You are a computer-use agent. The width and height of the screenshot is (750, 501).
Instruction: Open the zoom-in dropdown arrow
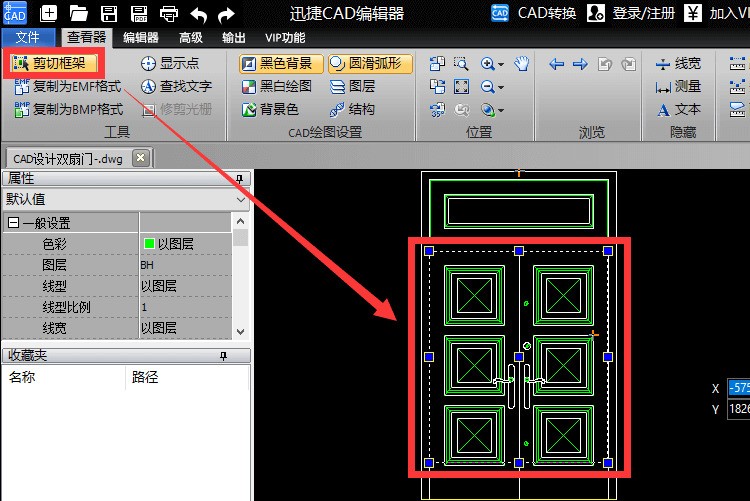[501, 63]
